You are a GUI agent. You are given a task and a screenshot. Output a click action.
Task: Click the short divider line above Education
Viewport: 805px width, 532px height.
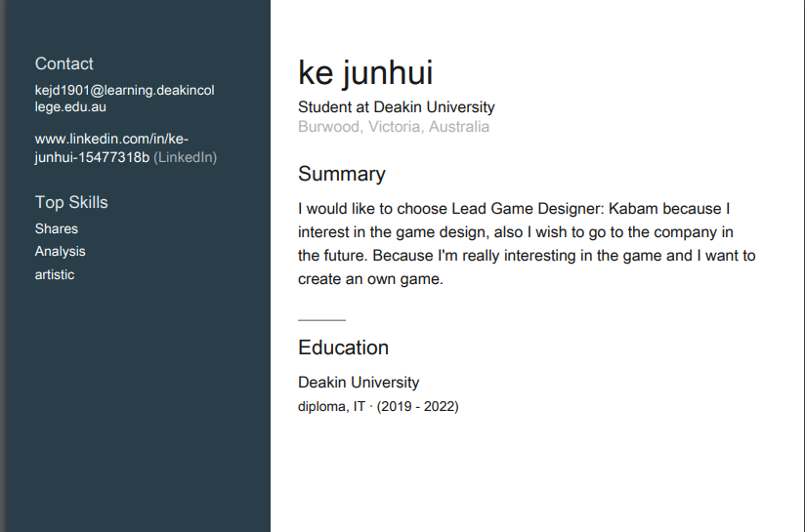tap(321, 319)
